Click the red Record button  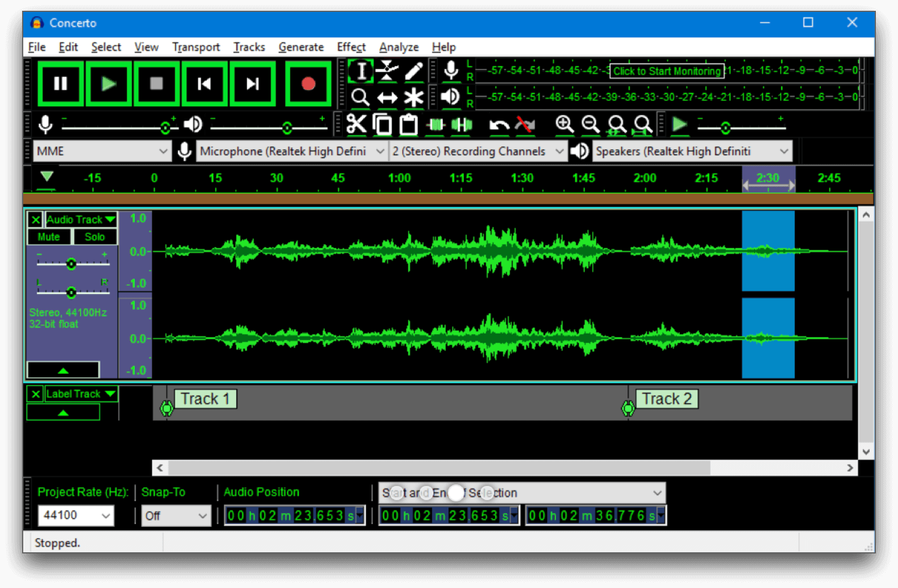click(x=308, y=84)
